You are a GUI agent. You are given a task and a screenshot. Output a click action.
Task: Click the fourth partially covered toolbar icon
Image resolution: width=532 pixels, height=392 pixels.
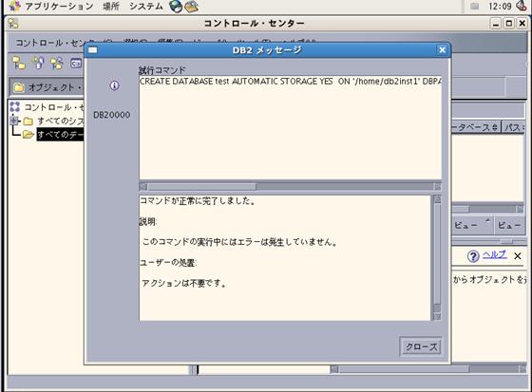click(76, 63)
